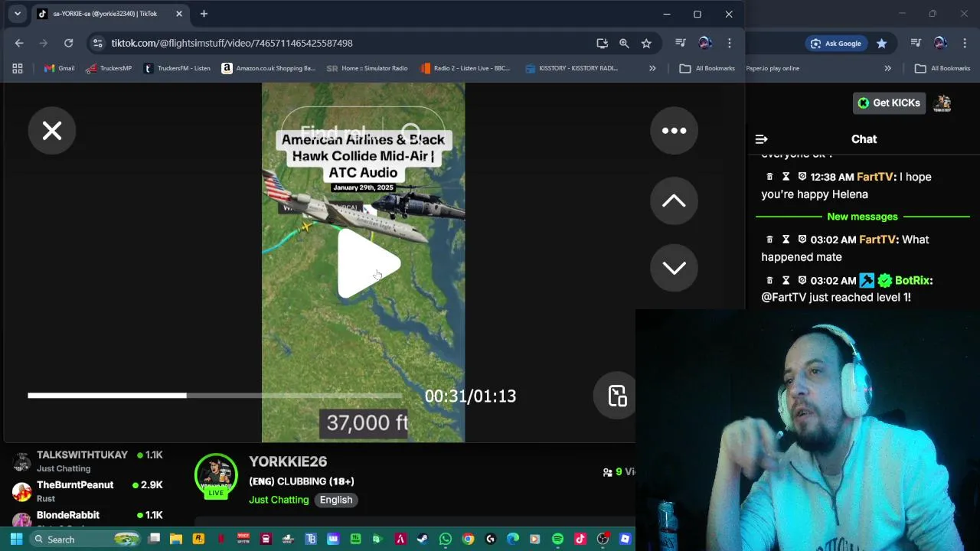Open TALKSWITHTUKAY channel in sidebar
The height and width of the screenshot is (551, 980).
click(88, 461)
